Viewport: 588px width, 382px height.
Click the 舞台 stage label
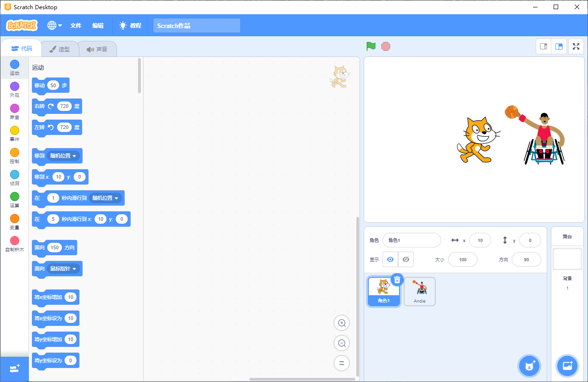pyautogui.click(x=567, y=236)
